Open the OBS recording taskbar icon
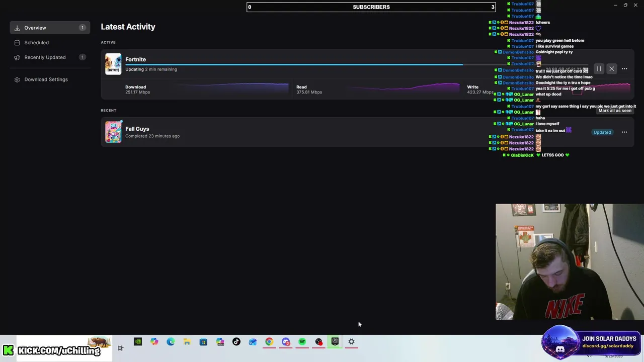The image size is (644, 362). click(318, 342)
